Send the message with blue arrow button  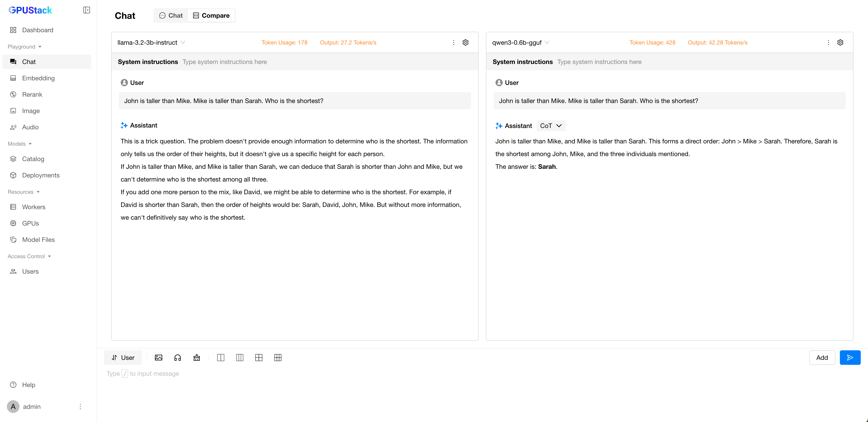[x=850, y=358]
